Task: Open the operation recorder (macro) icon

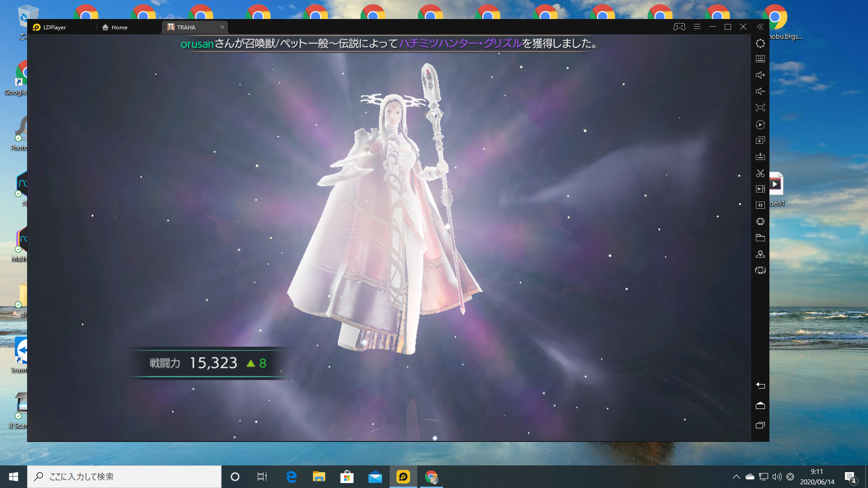Action: point(760,124)
